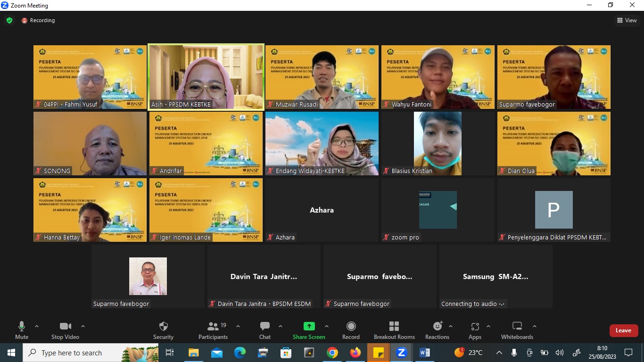The width and height of the screenshot is (644, 362).
Task: Select Iger Inomas Lande tile
Action: coord(206,210)
